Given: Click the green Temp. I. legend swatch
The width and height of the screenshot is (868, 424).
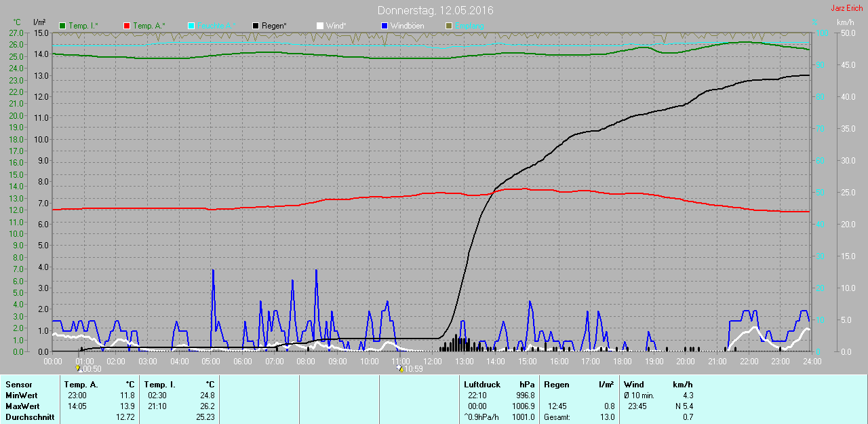Looking at the screenshot, I should click(63, 26).
